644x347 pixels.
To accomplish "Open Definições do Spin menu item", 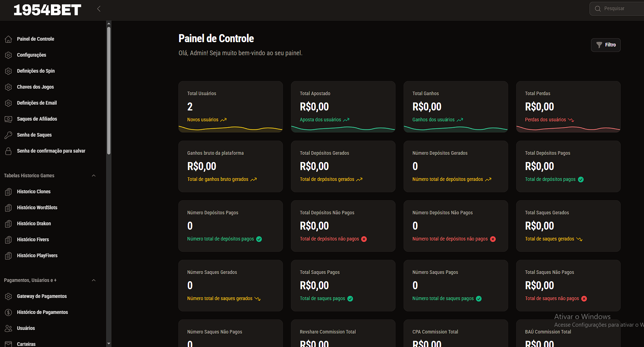I will coord(36,71).
